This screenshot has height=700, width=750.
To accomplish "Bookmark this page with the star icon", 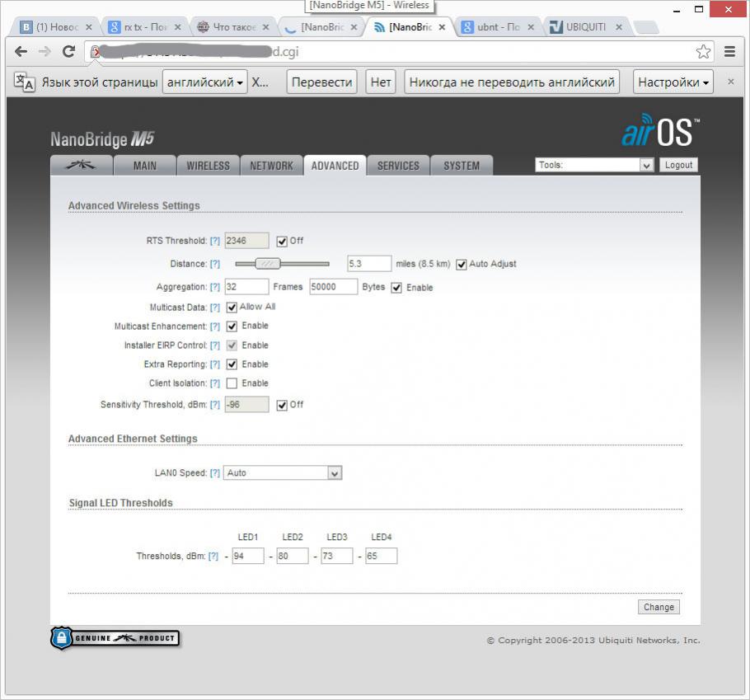I will [x=702, y=51].
